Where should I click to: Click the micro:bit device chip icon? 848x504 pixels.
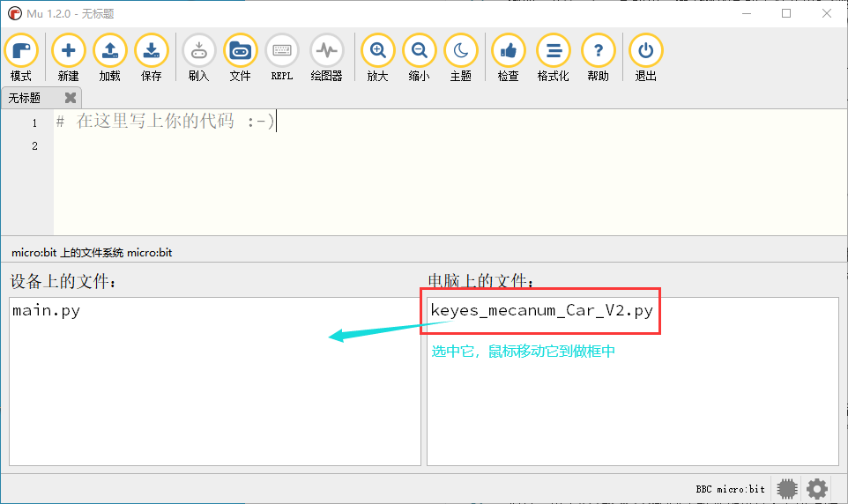(787, 488)
